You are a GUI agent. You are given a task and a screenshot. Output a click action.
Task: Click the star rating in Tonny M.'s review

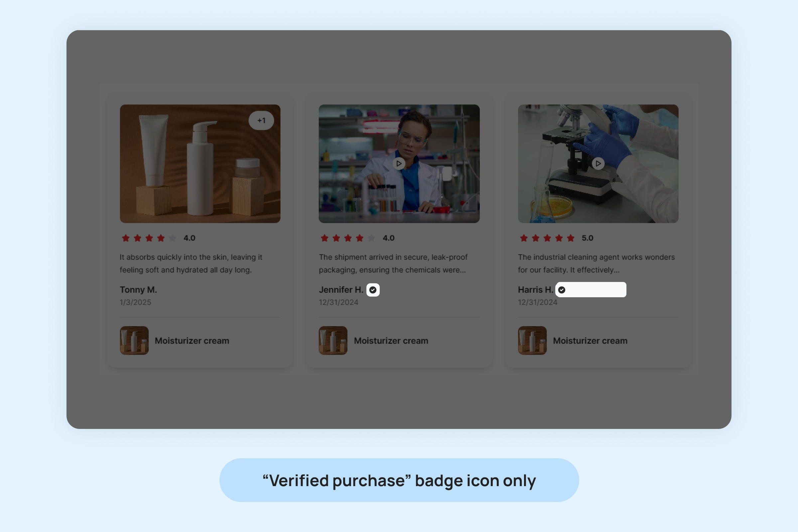tap(149, 238)
